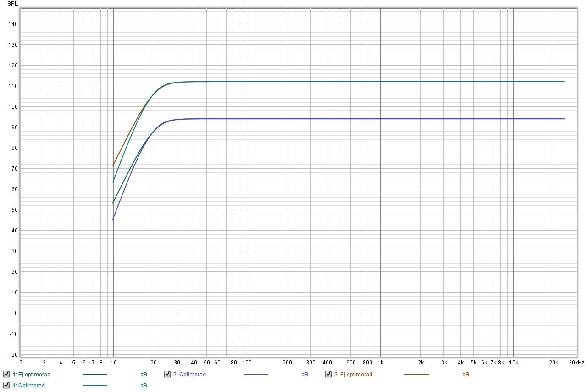Click the dB readout for trace 1

point(144,375)
